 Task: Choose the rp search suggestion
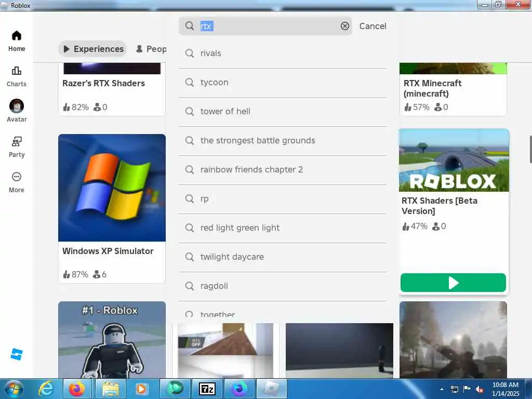[x=282, y=199]
